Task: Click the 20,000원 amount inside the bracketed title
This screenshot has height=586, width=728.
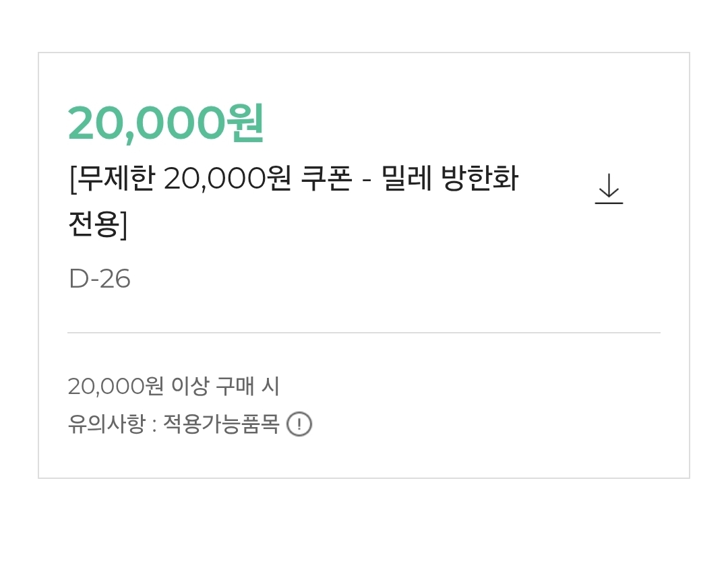Action: [x=227, y=179]
